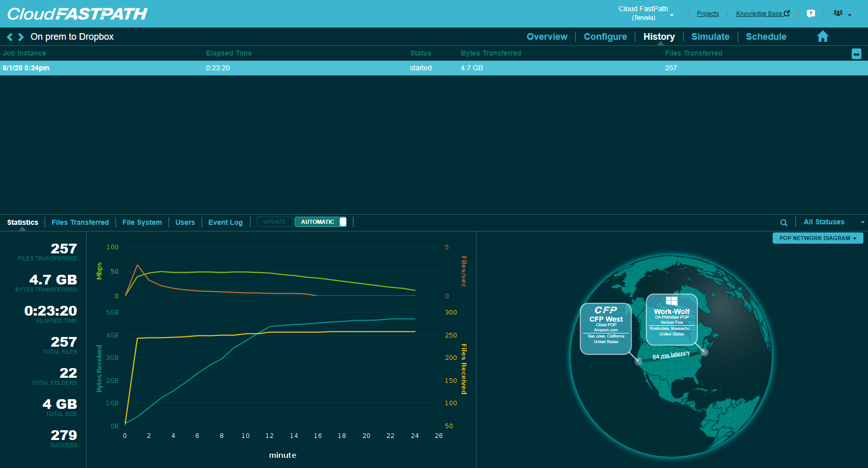Click the Work-Wolf on-premises POP node

click(x=671, y=320)
